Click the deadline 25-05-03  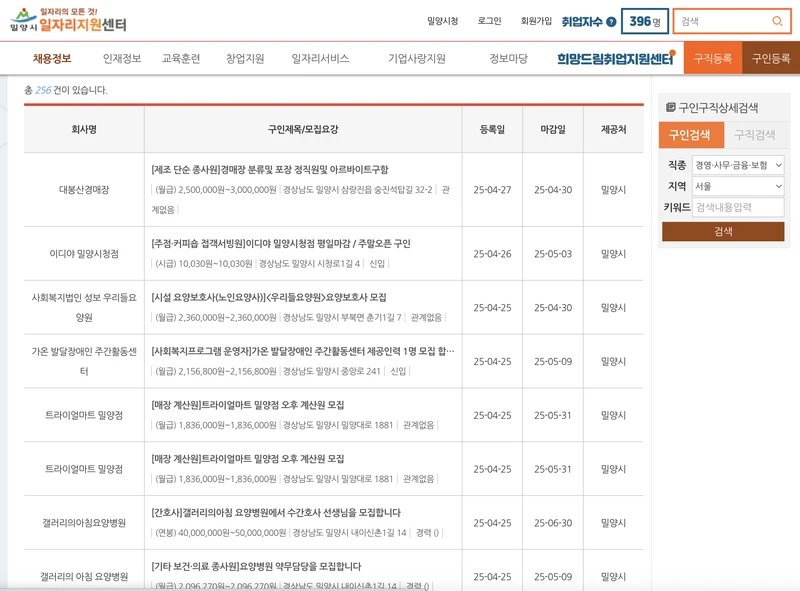pyautogui.click(x=553, y=254)
